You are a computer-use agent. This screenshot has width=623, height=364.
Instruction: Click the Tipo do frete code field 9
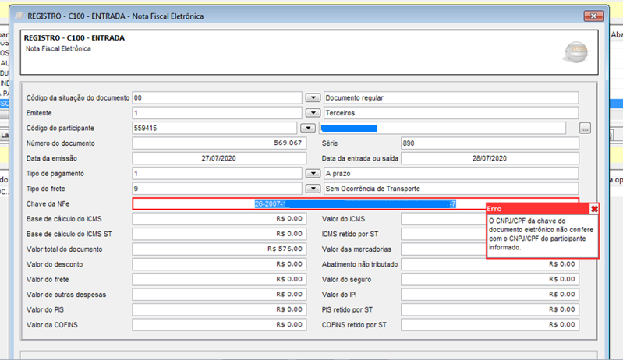click(x=217, y=189)
